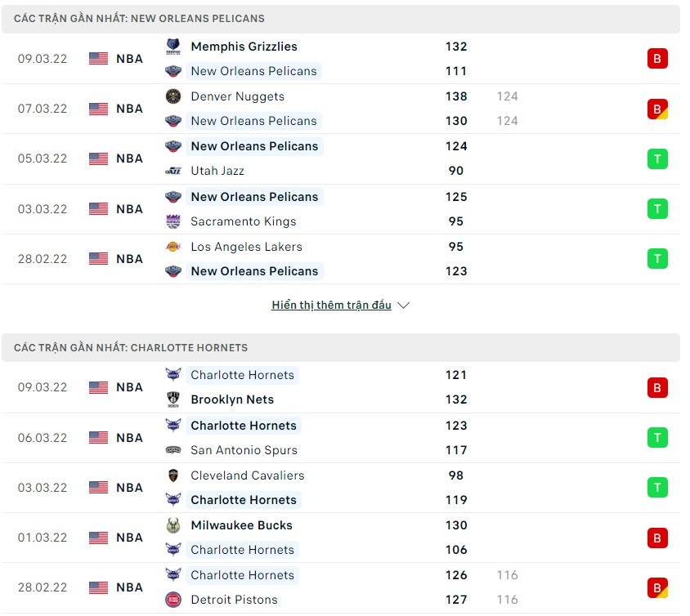Click the San Antonio Spurs logo
This screenshot has width=690, height=616.
pyautogui.click(x=172, y=450)
